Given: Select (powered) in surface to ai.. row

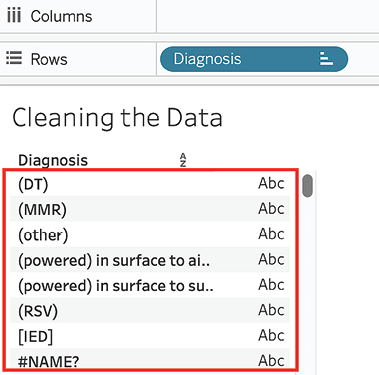Looking at the screenshot, I should click(x=150, y=260).
